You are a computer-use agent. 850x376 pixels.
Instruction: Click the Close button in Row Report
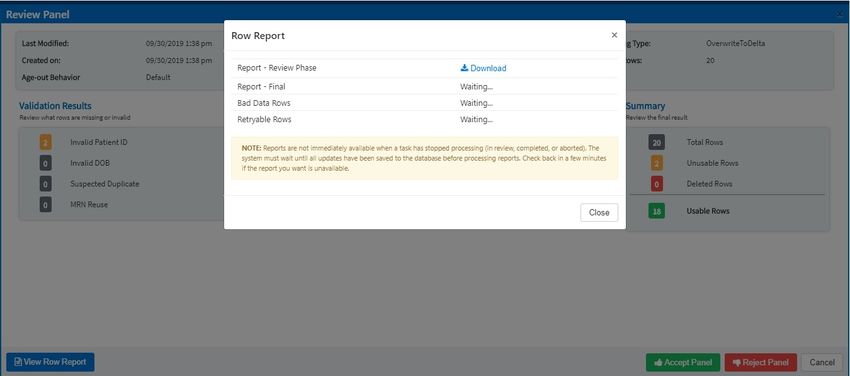coord(599,212)
